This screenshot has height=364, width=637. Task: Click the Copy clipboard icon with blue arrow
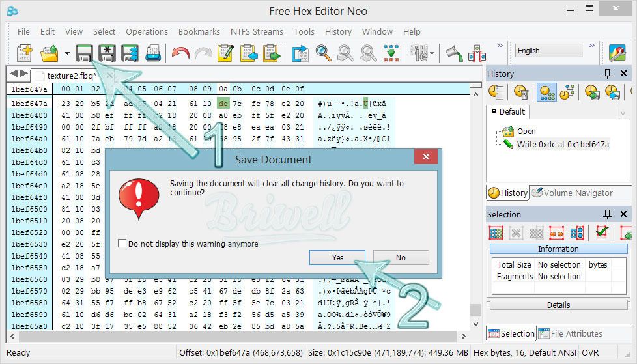click(249, 53)
